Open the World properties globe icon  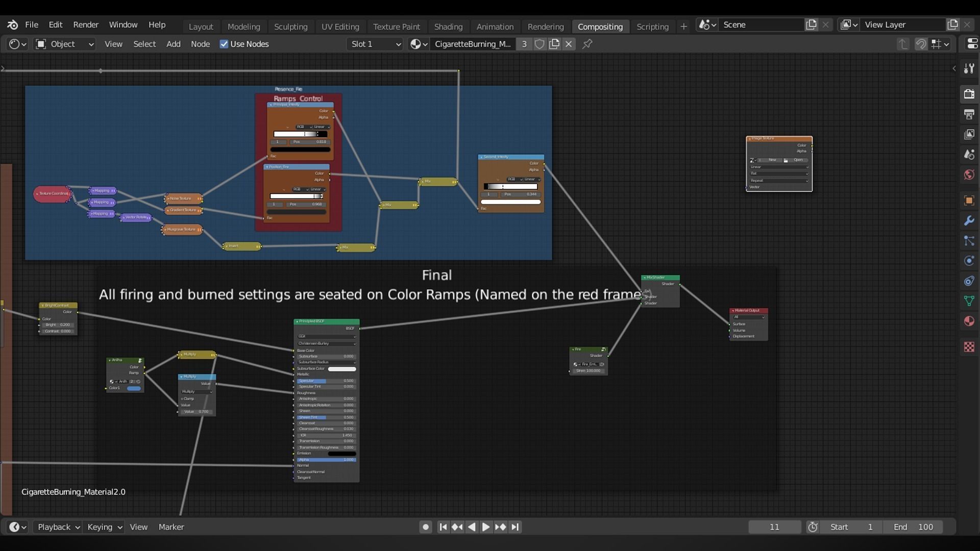pyautogui.click(x=969, y=175)
